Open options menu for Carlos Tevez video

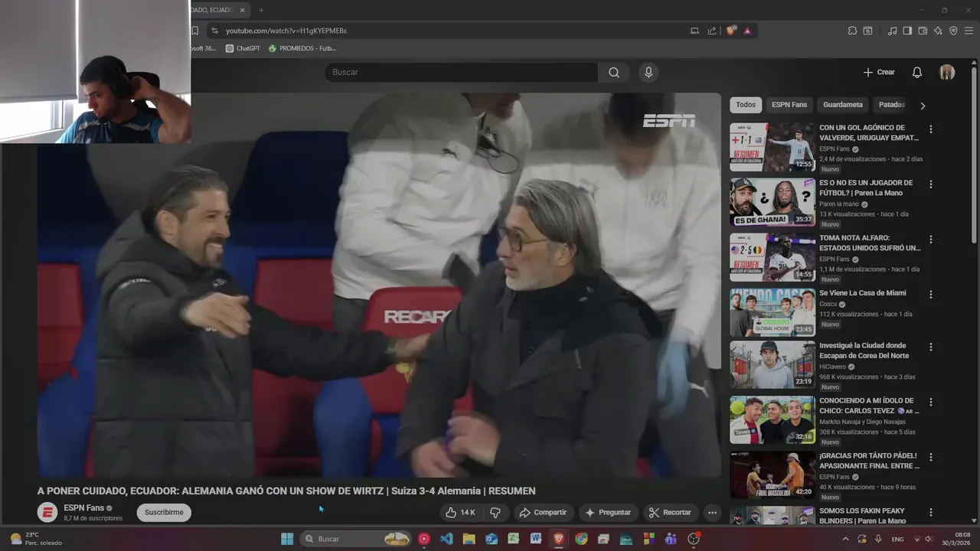tap(931, 402)
